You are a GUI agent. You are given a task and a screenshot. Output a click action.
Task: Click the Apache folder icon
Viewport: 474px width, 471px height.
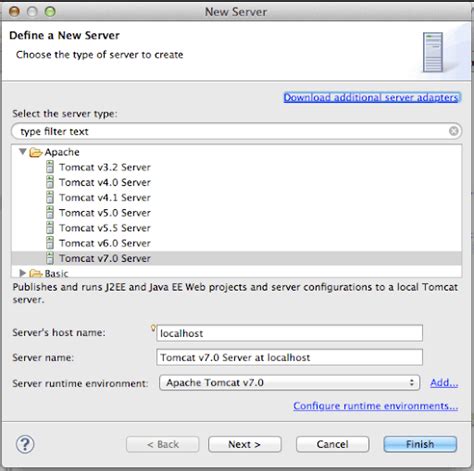(x=36, y=152)
